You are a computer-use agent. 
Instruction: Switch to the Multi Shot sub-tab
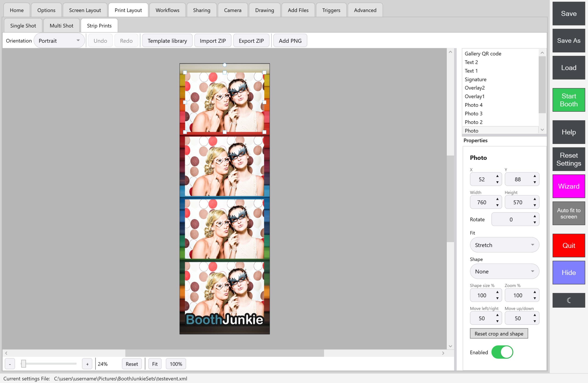coord(61,26)
